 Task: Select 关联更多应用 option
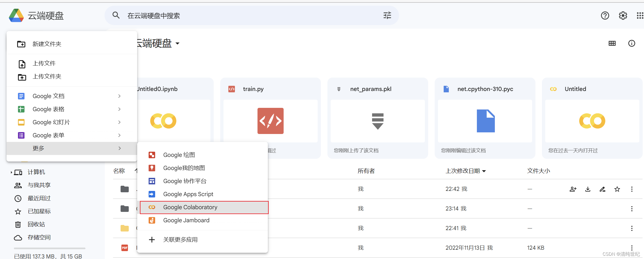(203, 240)
